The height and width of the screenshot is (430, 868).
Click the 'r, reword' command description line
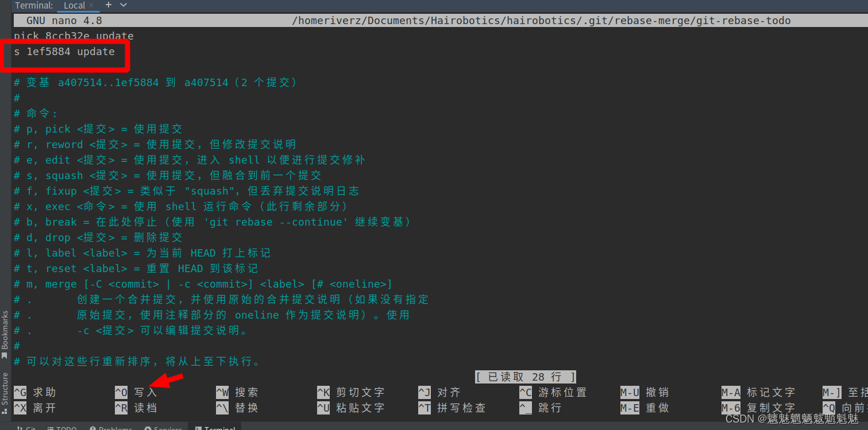coord(155,145)
